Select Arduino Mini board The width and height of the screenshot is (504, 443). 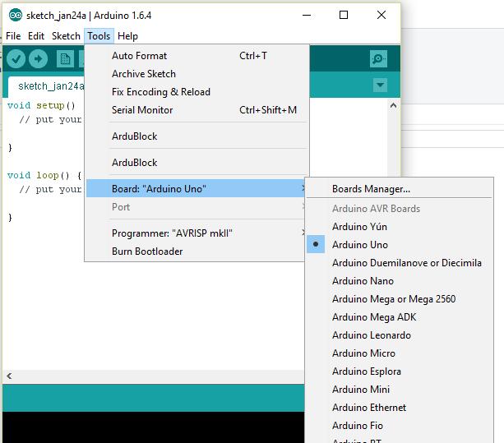(x=399, y=390)
